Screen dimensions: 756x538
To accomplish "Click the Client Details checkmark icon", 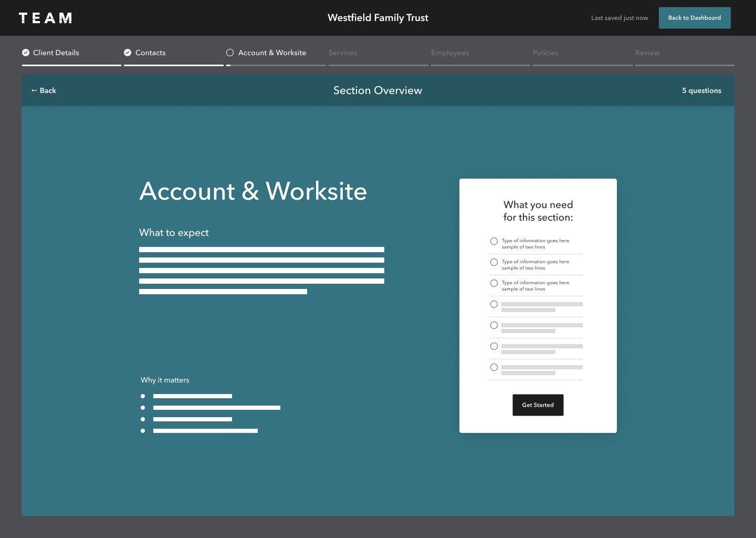I will pyautogui.click(x=26, y=53).
